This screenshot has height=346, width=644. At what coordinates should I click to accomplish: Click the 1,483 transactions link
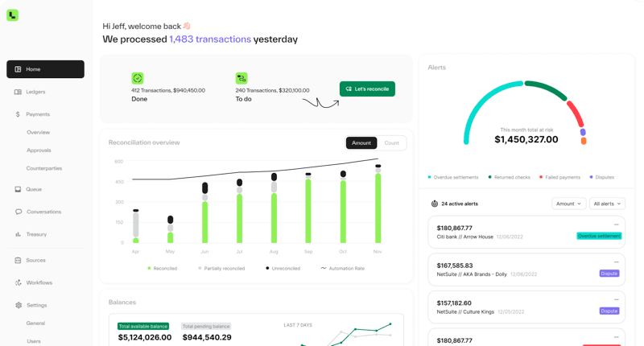tap(209, 39)
